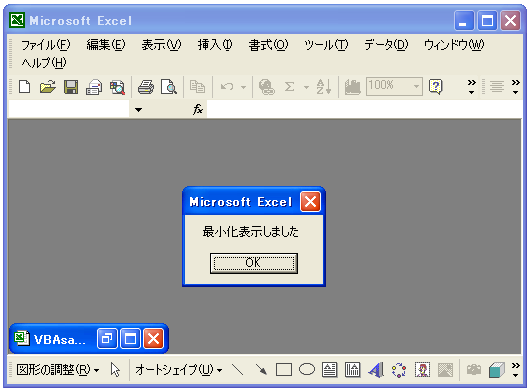Open the オートシェイプ(U) dropdown menu

click(179, 370)
